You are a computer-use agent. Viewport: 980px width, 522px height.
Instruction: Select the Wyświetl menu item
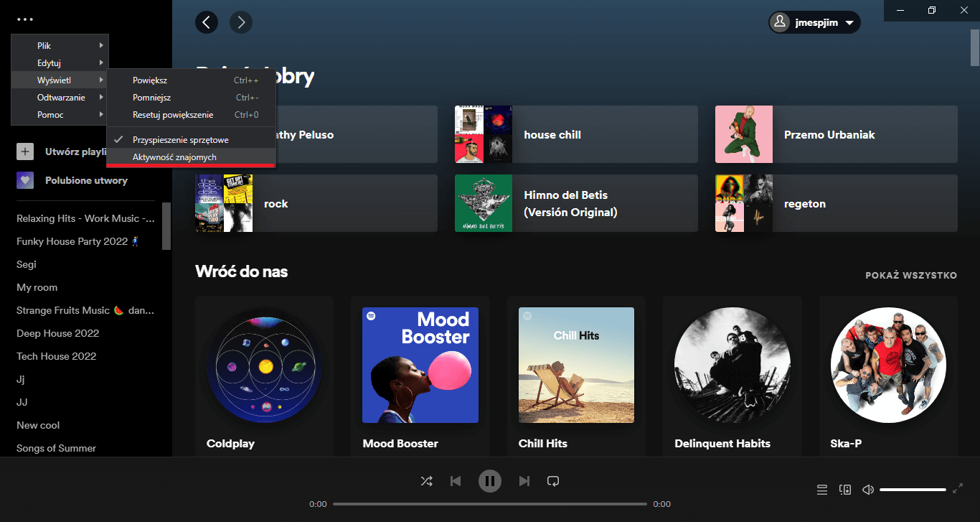tap(60, 80)
